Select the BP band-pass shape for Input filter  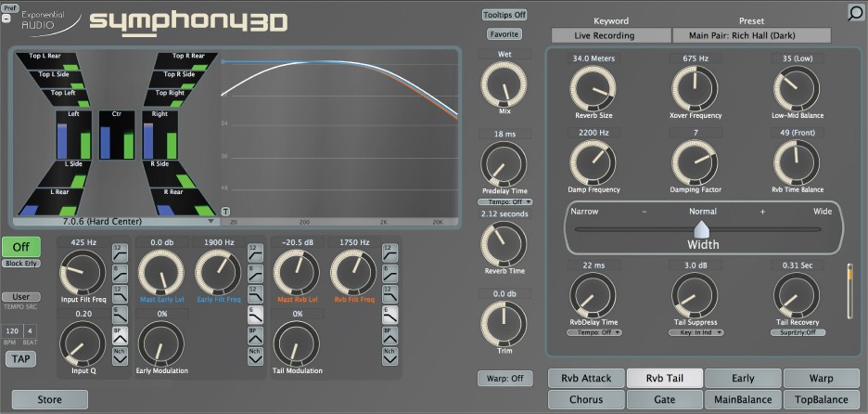tap(121, 335)
